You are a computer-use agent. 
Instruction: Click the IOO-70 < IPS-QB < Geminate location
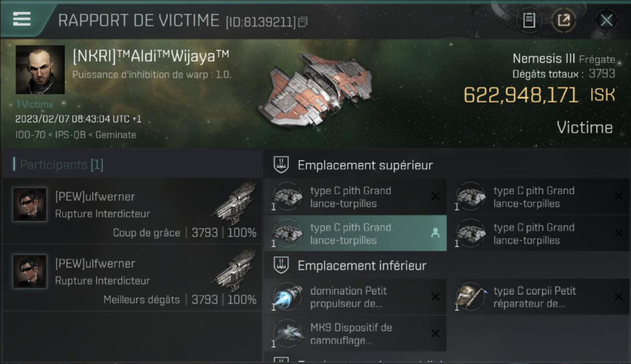click(76, 134)
